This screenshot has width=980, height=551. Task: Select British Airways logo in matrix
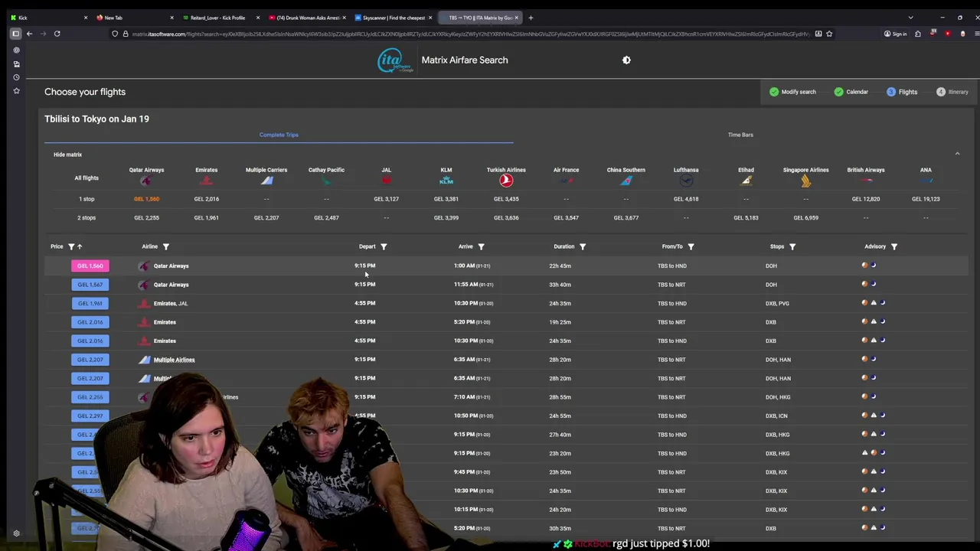[x=866, y=181]
